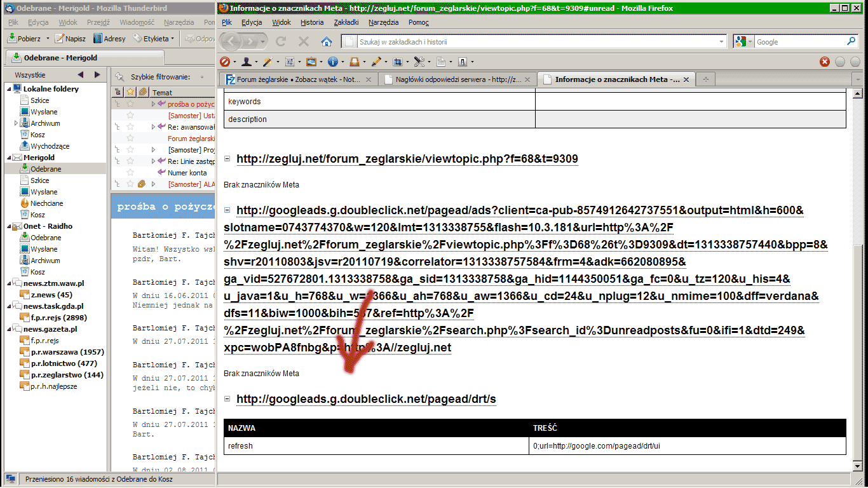868x488 pixels.
Task: Expand the 'prośba o pożycz' message thread
Action: tap(153, 104)
